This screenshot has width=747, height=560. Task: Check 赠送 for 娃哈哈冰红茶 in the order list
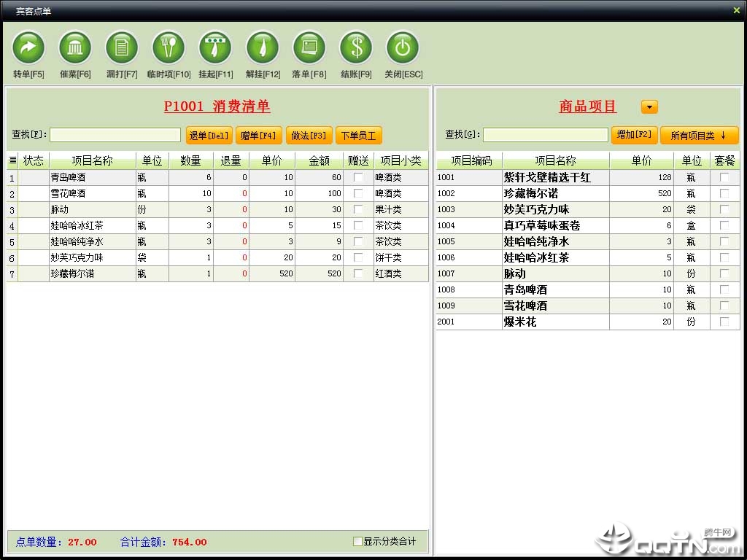point(357,225)
